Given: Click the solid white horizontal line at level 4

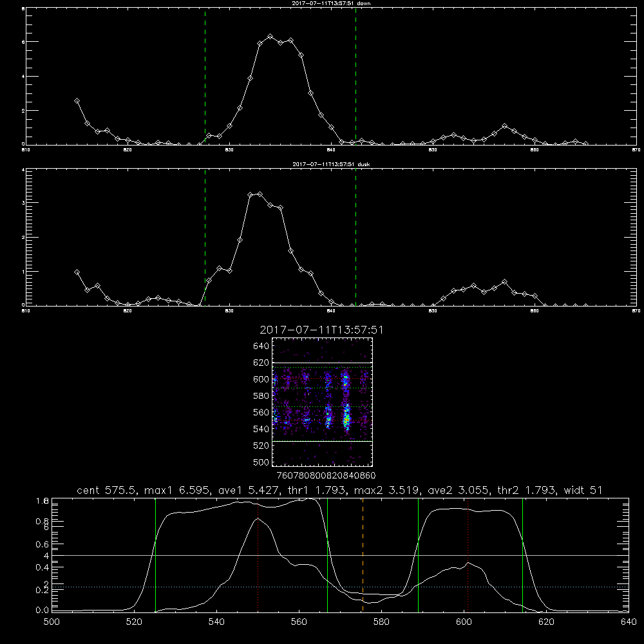Looking at the screenshot, I should point(340,555).
